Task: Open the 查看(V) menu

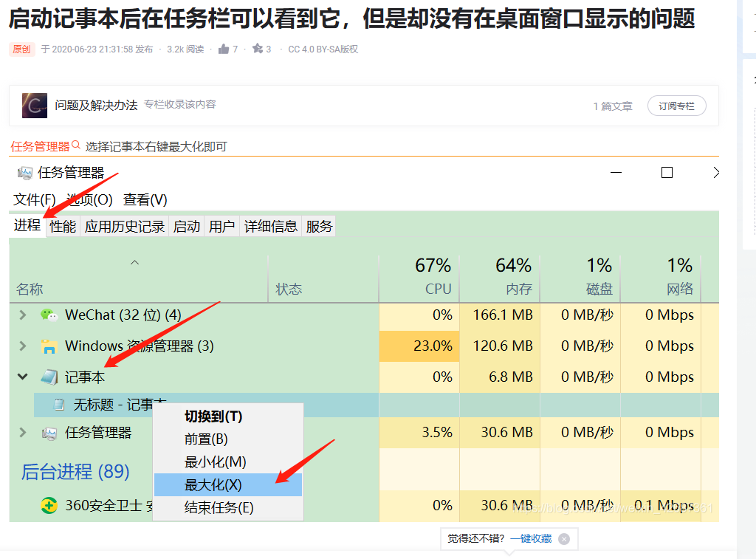Action: 145,199
